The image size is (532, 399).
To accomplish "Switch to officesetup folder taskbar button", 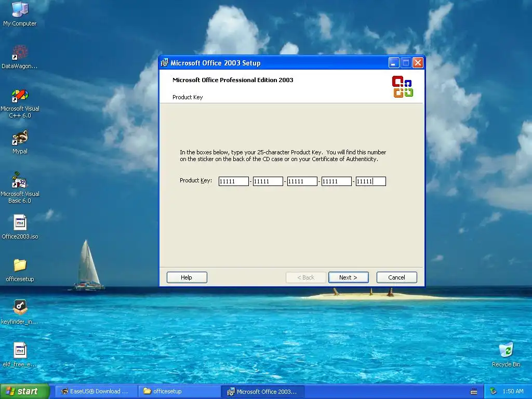I will pos(179,391).
